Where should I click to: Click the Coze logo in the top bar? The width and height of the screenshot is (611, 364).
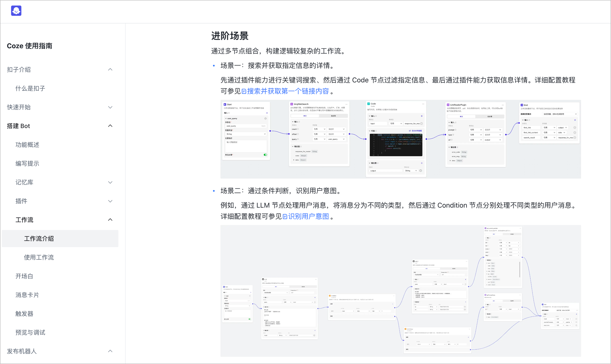(x=16, y=10)
